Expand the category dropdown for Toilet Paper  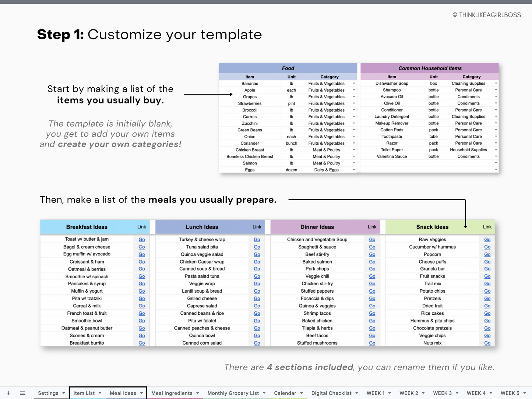coord(496,150)
